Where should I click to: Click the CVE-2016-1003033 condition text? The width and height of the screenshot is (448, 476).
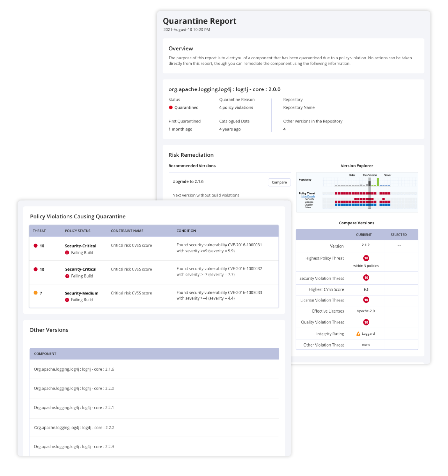219,293
